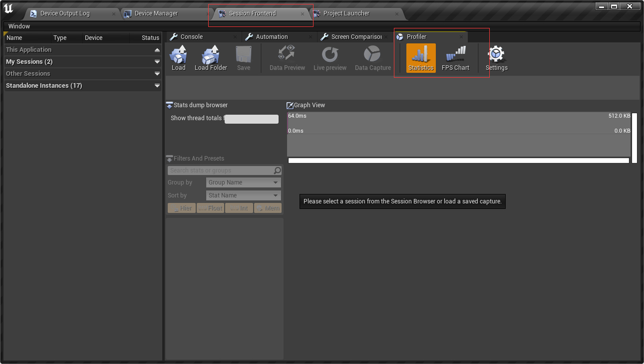644x364 pixels.
Task: Click the Group by label
Action: coord(180,183)
